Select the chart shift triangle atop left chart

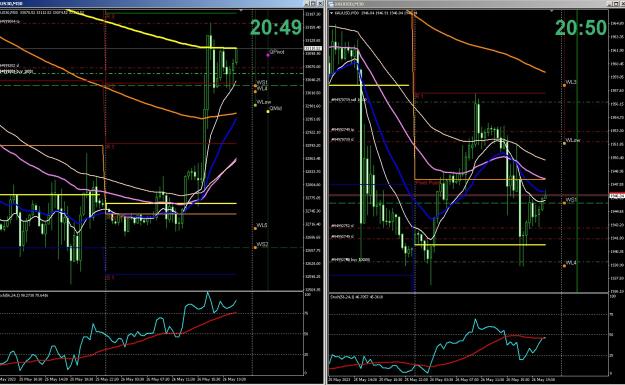point(240,10)
